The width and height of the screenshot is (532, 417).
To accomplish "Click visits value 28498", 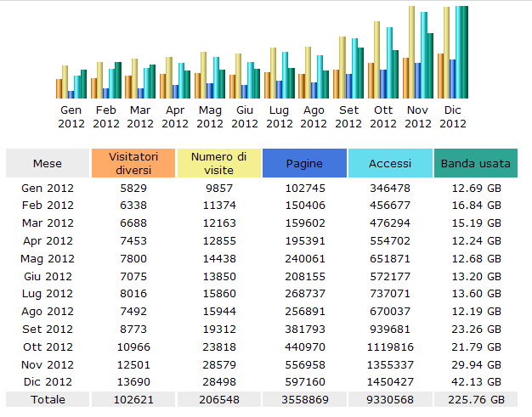I will coord(219,382).
